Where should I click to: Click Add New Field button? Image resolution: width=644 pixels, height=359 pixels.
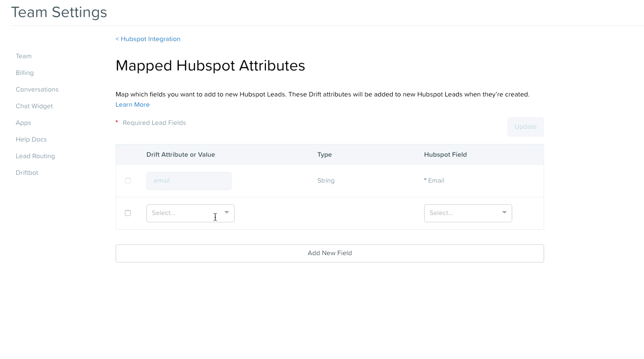point(330,253)
